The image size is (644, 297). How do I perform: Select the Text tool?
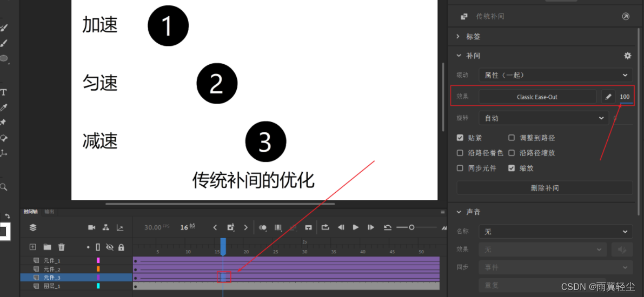(3, 92)
